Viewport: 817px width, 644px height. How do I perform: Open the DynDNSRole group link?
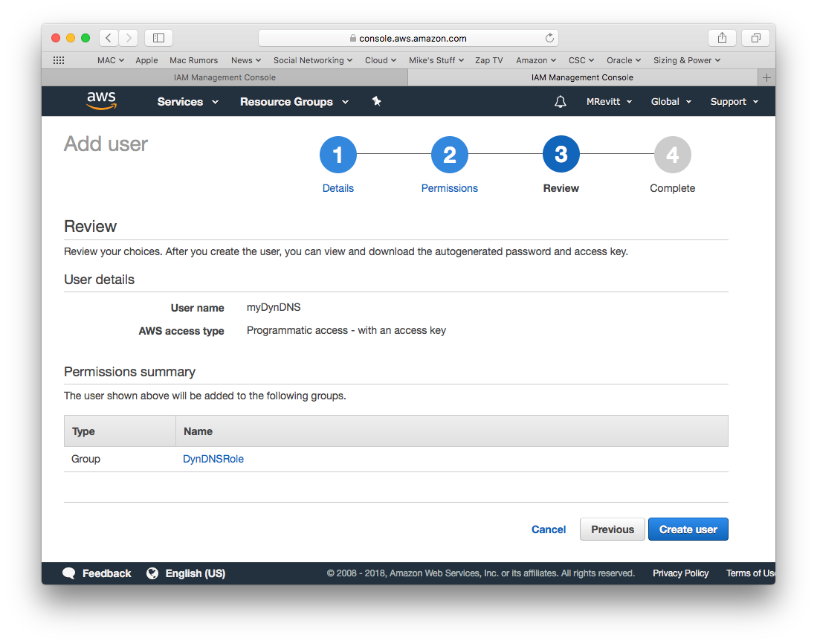[213, 459]
